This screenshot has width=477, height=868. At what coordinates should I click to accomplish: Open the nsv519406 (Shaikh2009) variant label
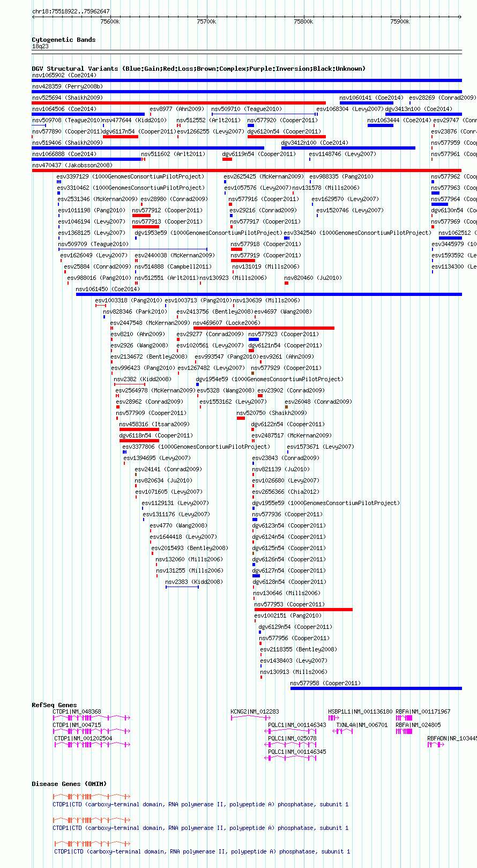click(x=67, y=143)
